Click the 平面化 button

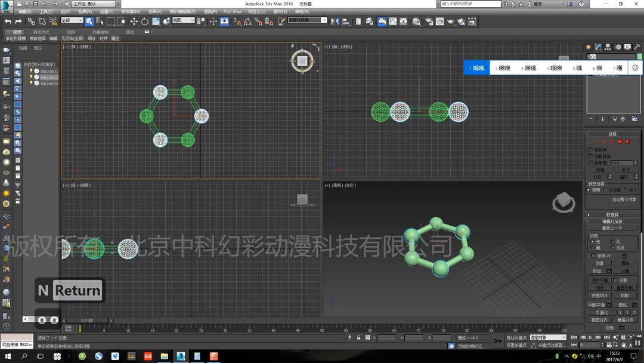(x=602, y=312)
